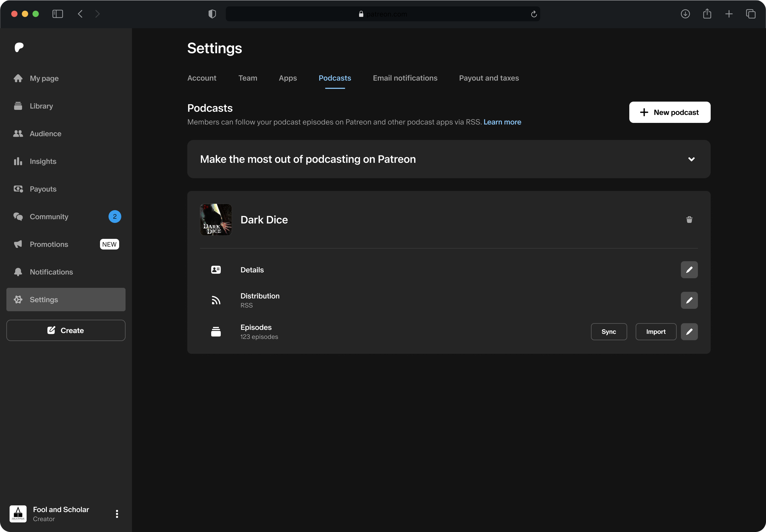Open Insights from the sidebar
766x532 pixels.
pyautogui.click(x=66, y=161)
